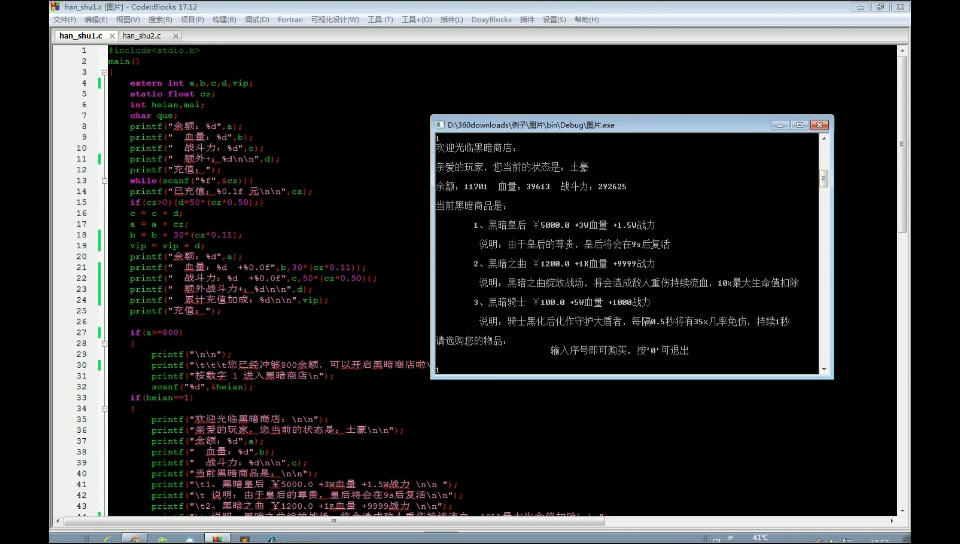This screenshot has height=544, width=960.
Task: Click the line 'char que;'
Action: click(x=153, y=116)
